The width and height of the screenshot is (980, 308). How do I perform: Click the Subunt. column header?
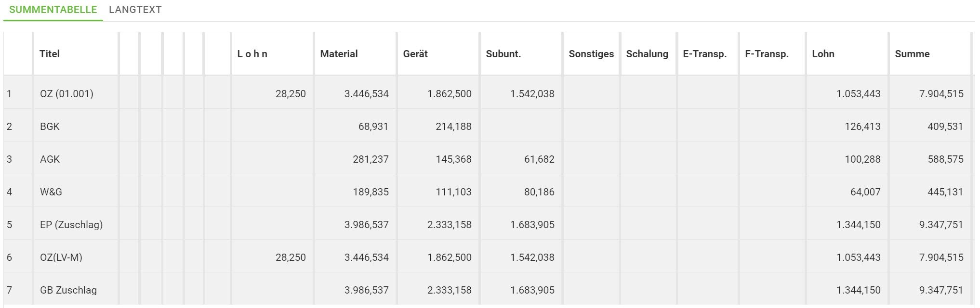503,54
